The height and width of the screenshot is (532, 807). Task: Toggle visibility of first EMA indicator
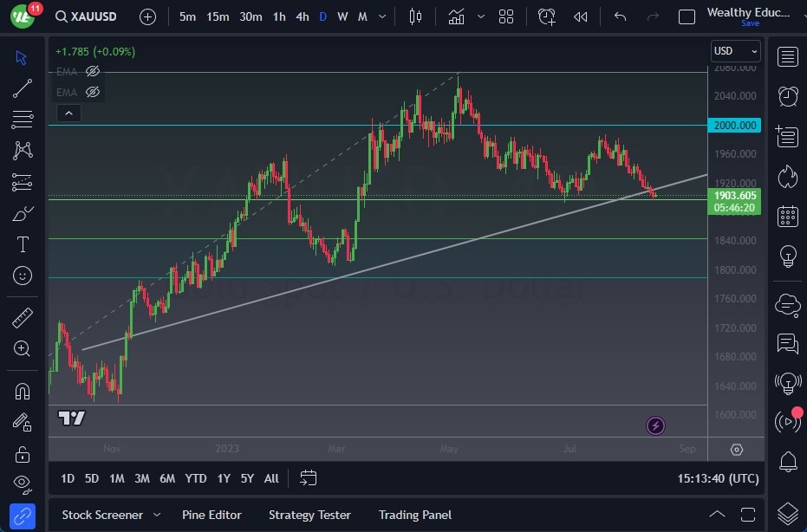[x=93, y=71]
